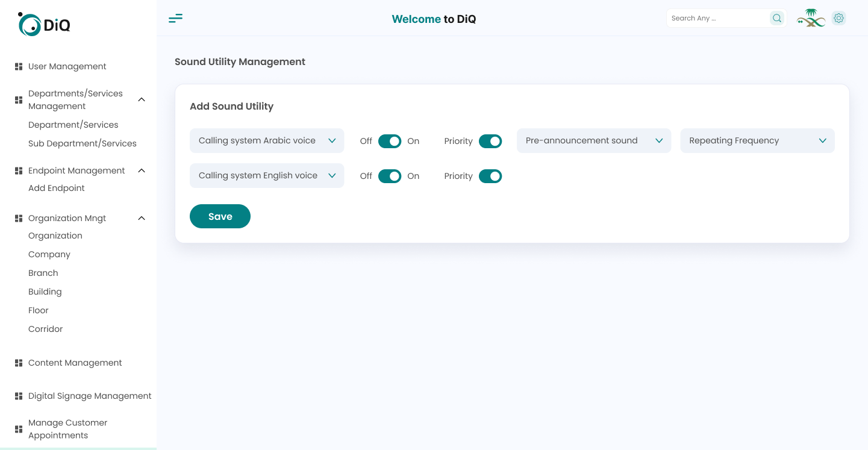Toggle Arabic voice Off/On switch

[390, 141]
